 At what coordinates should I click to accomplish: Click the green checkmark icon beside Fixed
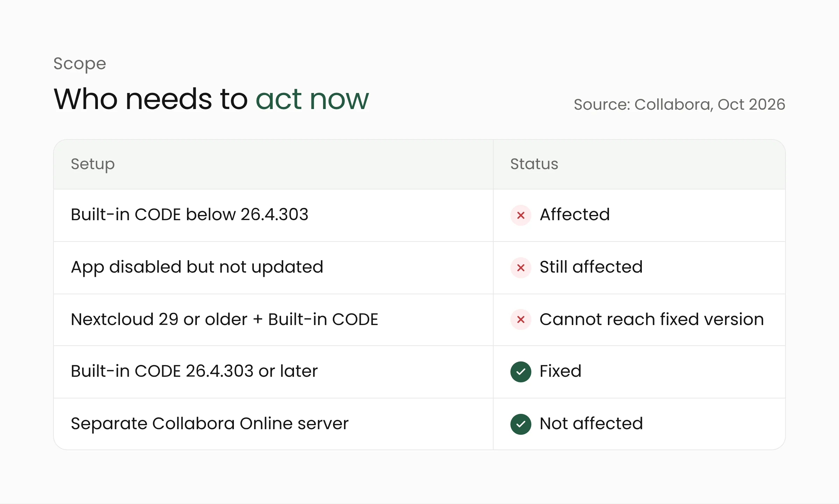[x=521, y=372]
